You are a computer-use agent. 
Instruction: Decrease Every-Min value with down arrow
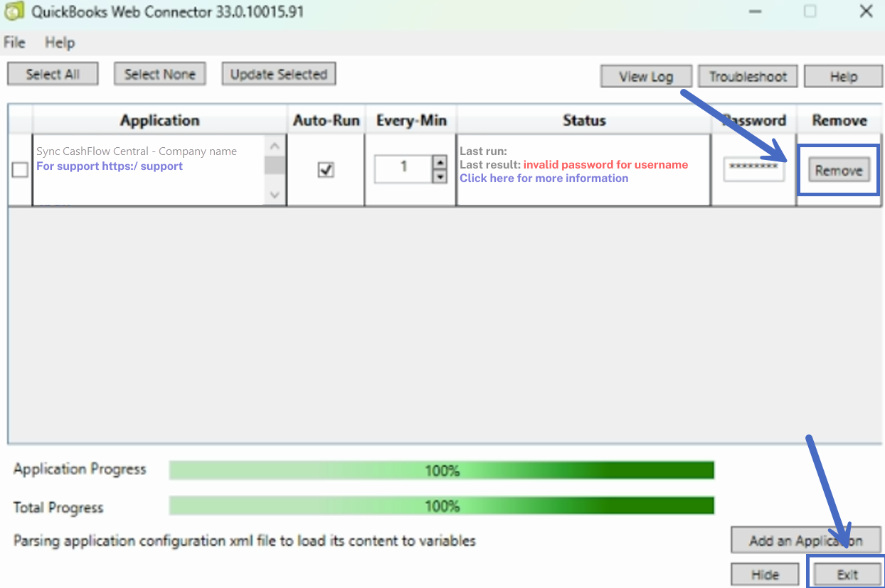pyautogui.click(x=440, y=176)
